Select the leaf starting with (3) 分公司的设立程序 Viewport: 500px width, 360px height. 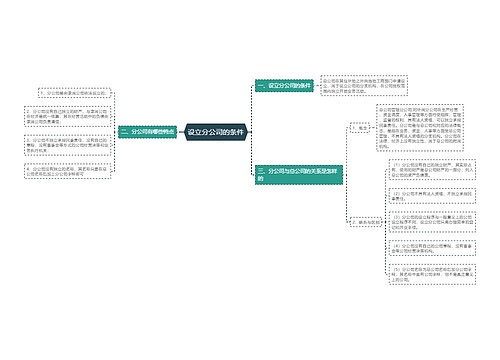432,222
